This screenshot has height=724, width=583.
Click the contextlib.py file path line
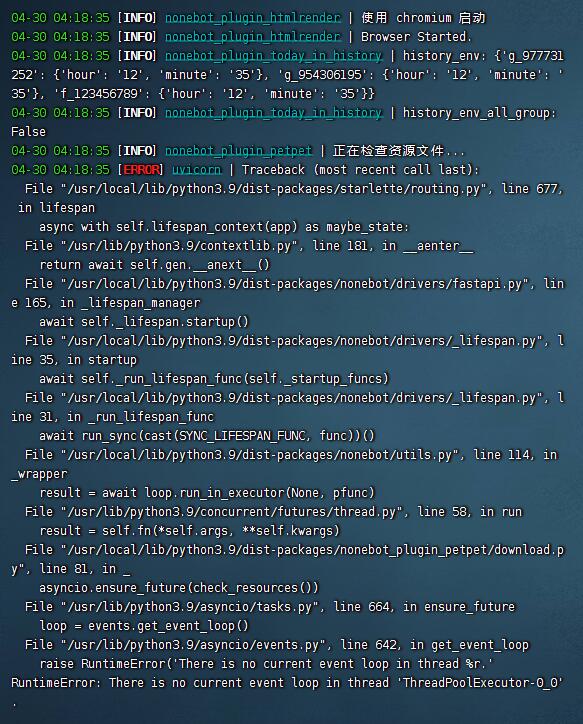tap(249, 246)
